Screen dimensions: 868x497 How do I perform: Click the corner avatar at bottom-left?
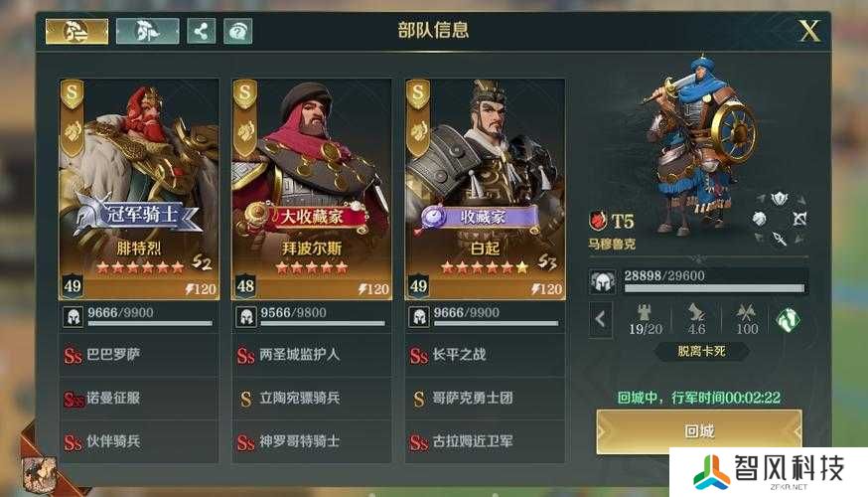click(40, 474)
